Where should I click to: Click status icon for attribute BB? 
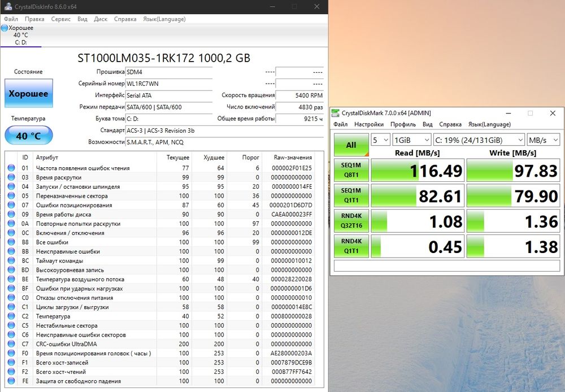pos(11,251)
